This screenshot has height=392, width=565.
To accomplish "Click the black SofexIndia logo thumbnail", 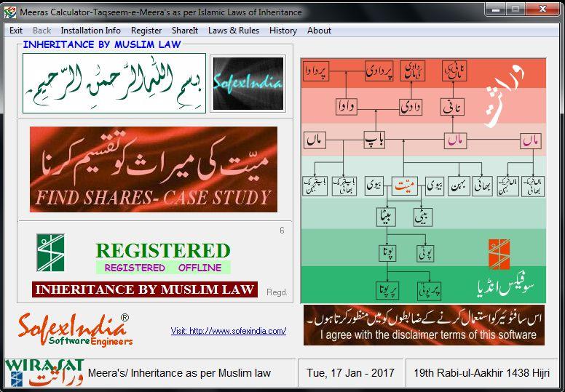I will pyautogui.click(x=248, y=84).
